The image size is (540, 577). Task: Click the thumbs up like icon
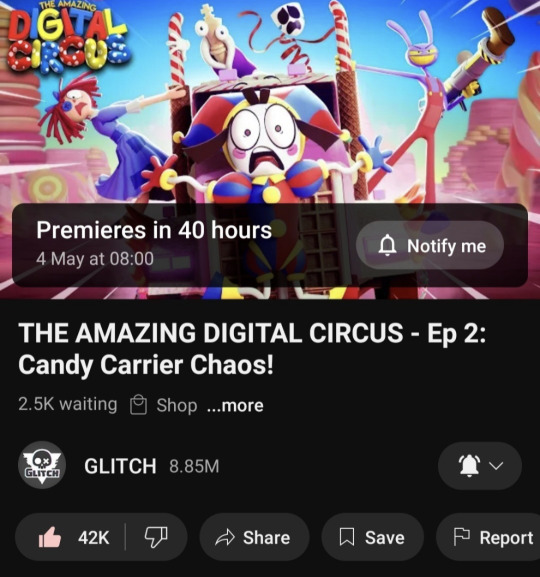(50, 537)
